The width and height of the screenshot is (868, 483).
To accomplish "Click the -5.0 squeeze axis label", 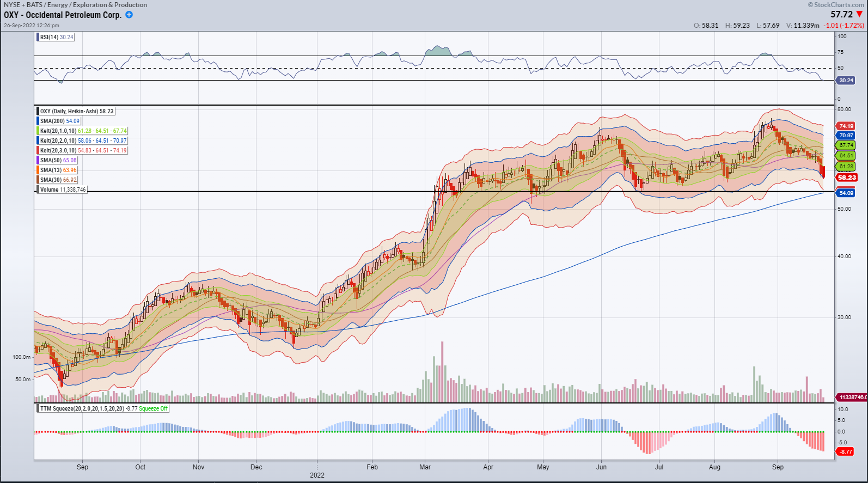I will [841, 443].
